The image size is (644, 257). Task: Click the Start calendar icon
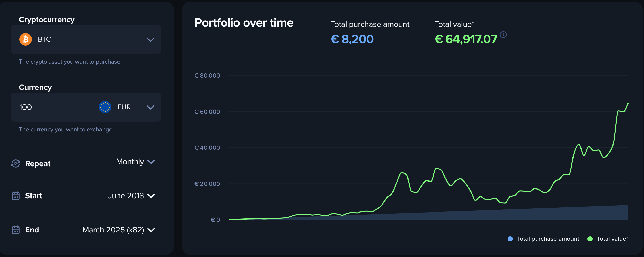click(x=16, y=196)
